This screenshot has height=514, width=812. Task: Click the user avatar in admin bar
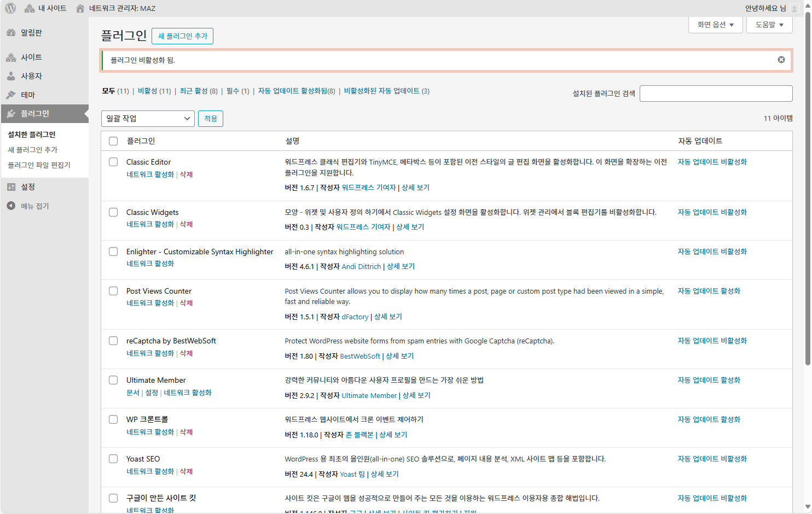point(794,8)
